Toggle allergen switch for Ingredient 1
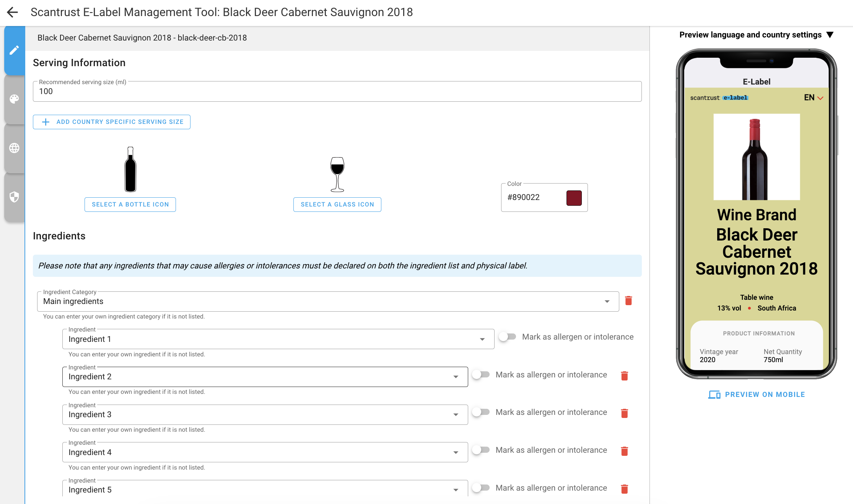This screenshot has height=504, width=853. pos(507,337)
